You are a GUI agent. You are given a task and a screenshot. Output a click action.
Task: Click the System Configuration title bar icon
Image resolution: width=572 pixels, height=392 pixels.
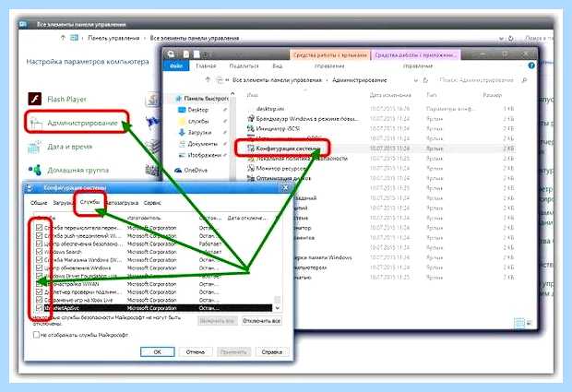point(30,188)
